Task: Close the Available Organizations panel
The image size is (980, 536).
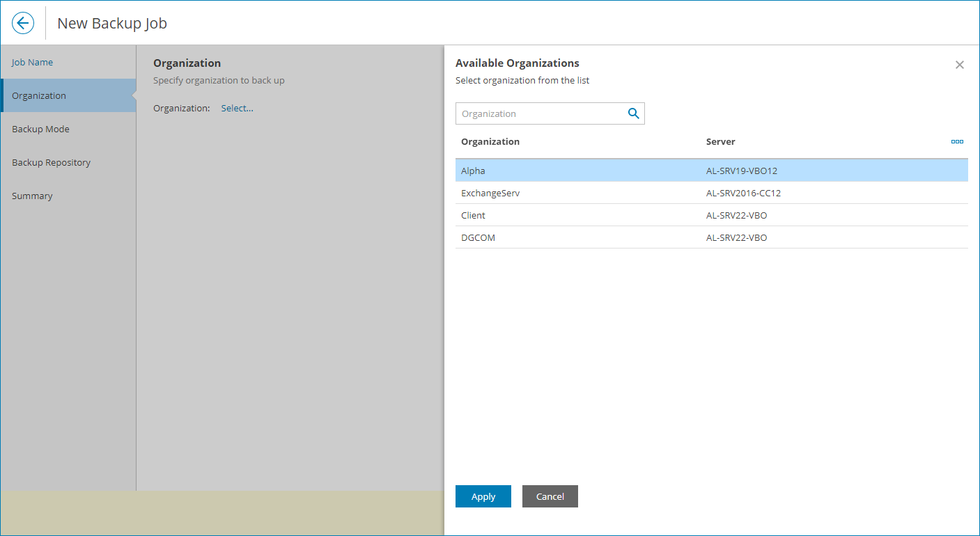Action: 959,65
